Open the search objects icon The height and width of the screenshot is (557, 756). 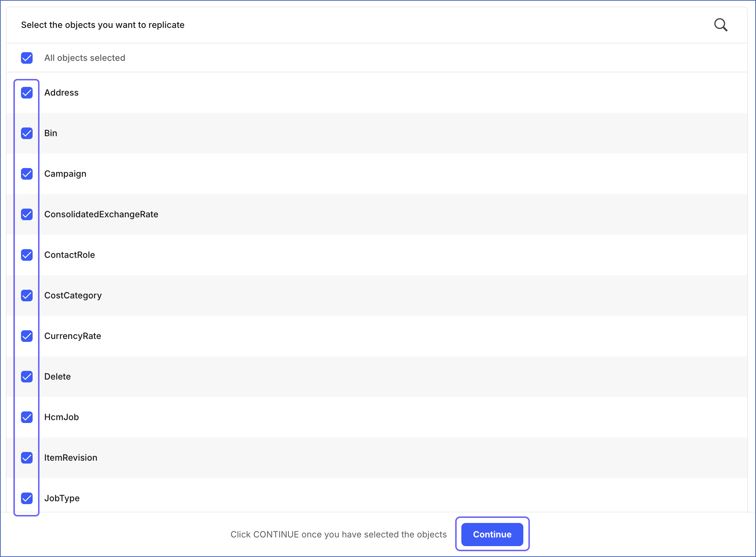(720, 25)
